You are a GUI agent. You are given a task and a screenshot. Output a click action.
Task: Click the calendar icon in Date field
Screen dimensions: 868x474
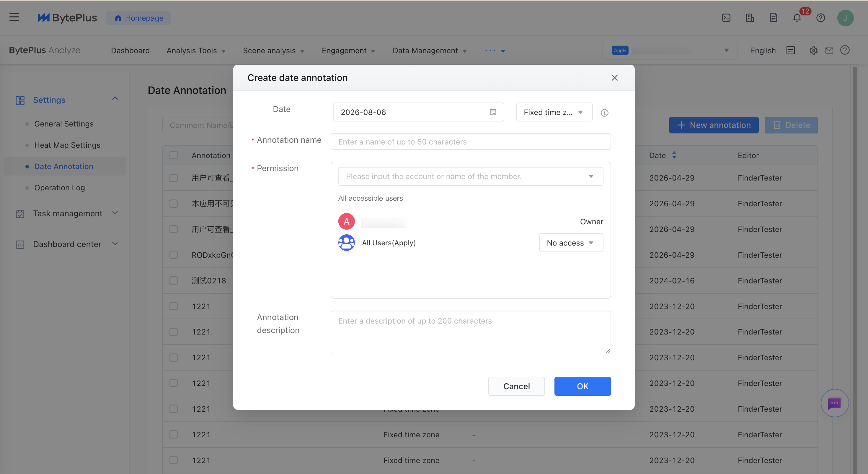pos(493,112)
